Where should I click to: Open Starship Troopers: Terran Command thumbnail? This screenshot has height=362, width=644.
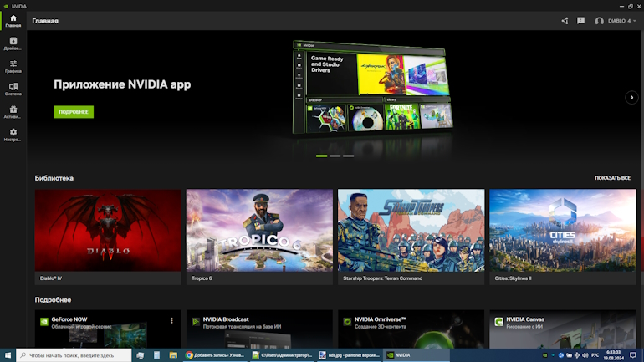click(x=411, y=230)
